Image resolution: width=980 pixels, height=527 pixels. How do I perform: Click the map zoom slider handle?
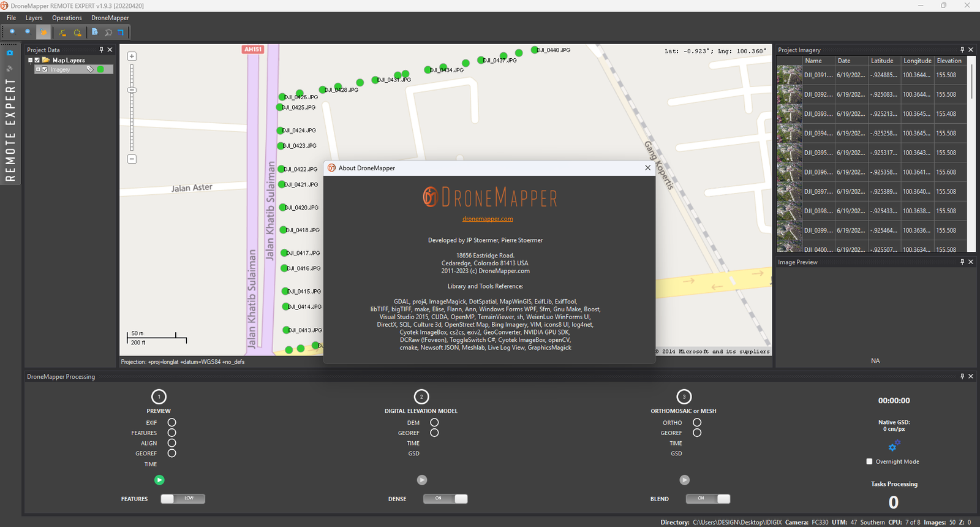pos(132,90)
